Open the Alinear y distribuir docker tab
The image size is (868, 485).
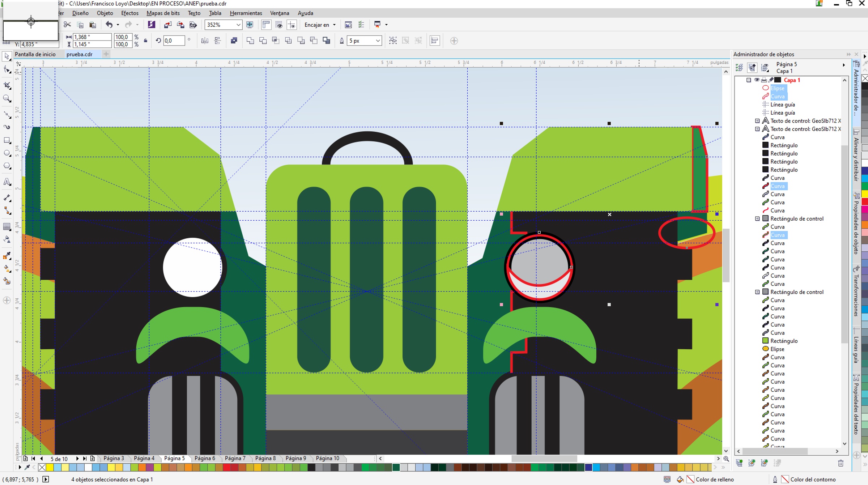pyautogui.click(x=856, y=156)
